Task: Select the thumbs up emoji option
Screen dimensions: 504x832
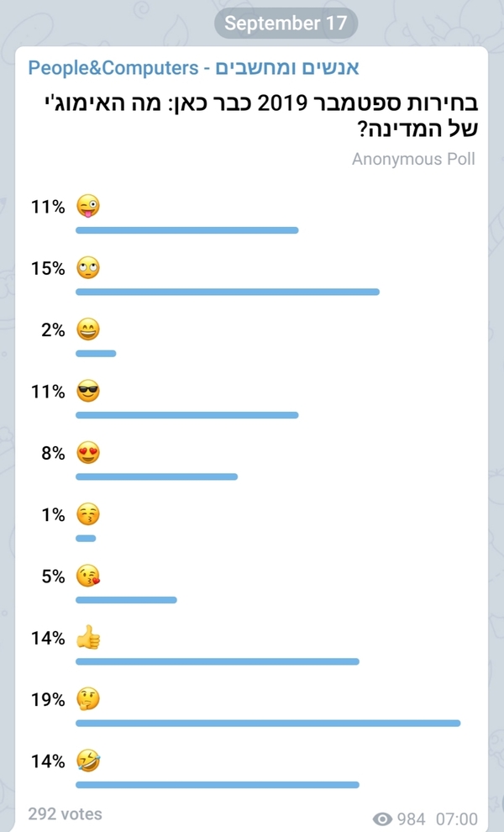Action: click(88, 639)
